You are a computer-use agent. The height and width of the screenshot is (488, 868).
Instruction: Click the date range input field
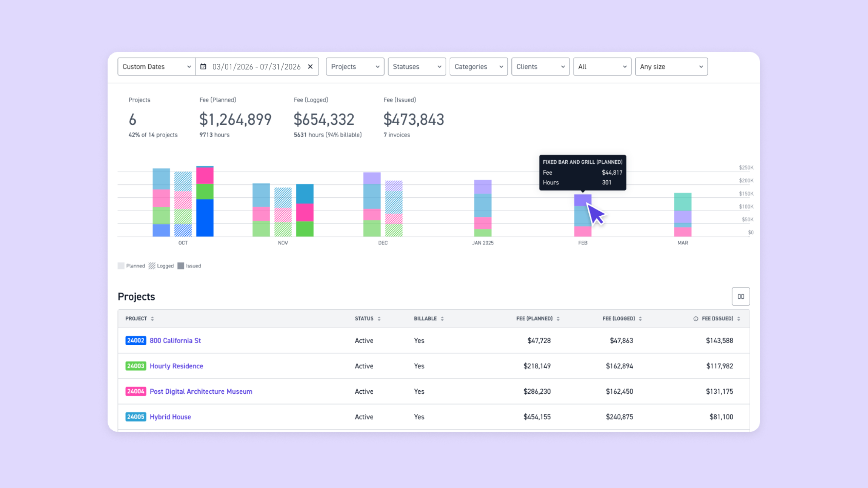click(x=256, y=67)
